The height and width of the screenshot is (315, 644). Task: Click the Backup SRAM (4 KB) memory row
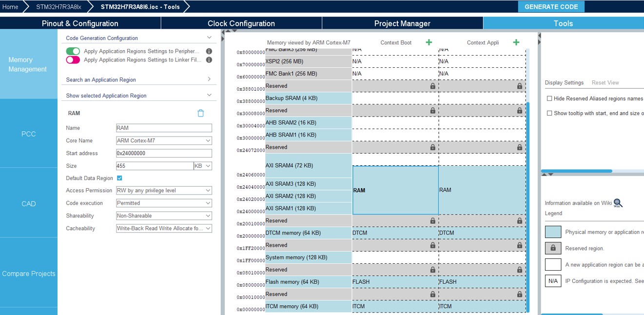coord(309,98)
